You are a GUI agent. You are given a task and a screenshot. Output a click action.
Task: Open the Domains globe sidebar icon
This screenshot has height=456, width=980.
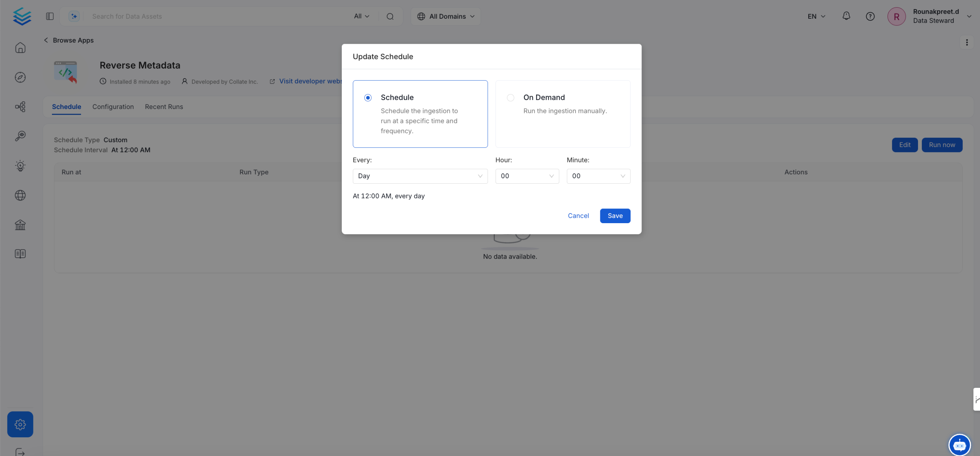20,195
